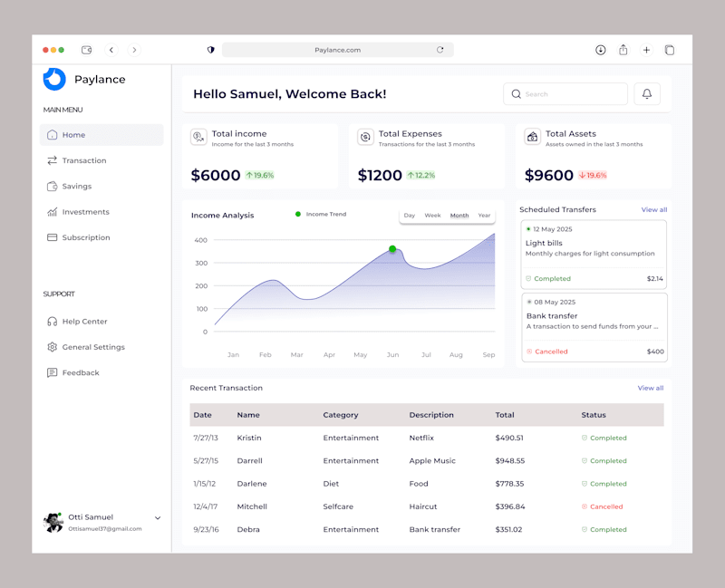Go back with the browser back arrow

tap(111, 50)
